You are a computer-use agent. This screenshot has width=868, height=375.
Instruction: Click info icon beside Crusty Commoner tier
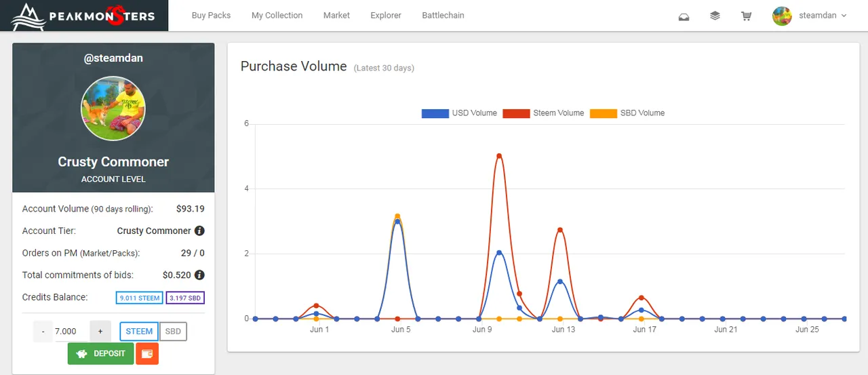click(x=199, y=231)
